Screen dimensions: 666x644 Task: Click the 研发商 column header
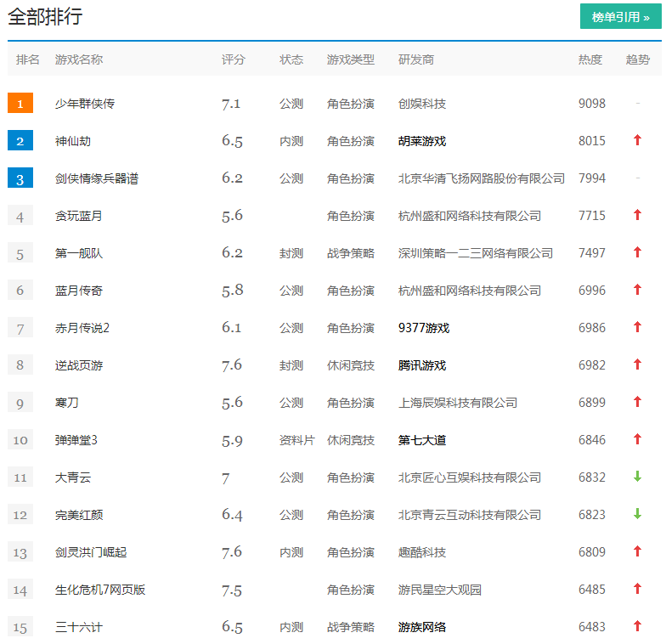click(416, 59)
